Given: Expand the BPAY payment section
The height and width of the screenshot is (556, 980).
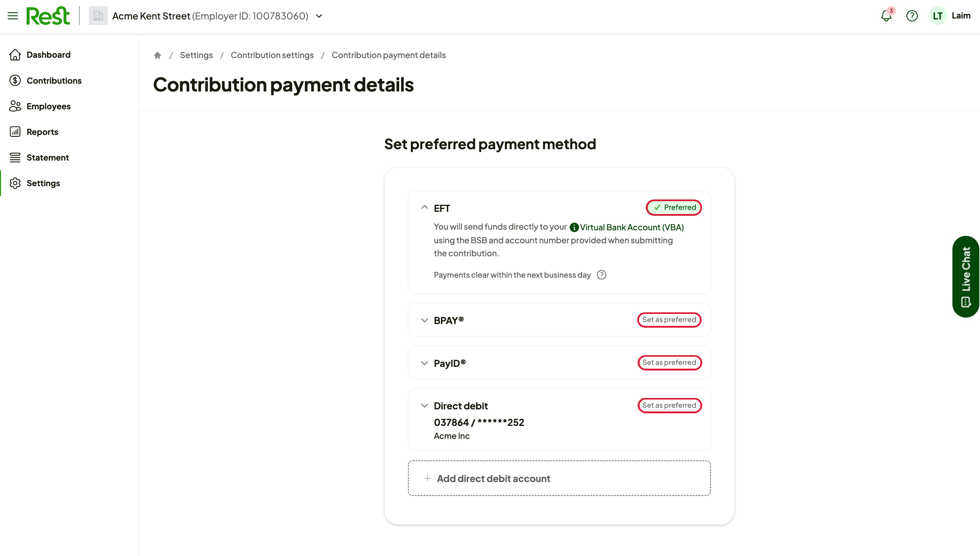Looking at the screenshot, I should pyautogui.click(x=424, y=320).
